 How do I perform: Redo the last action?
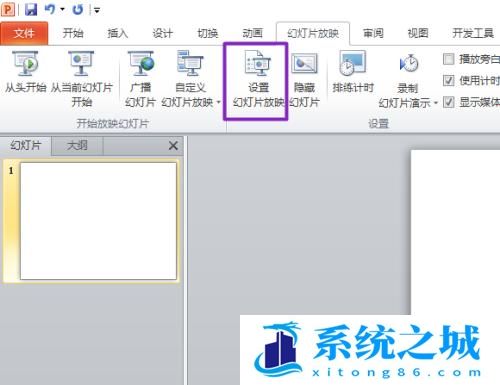point(78,9)
